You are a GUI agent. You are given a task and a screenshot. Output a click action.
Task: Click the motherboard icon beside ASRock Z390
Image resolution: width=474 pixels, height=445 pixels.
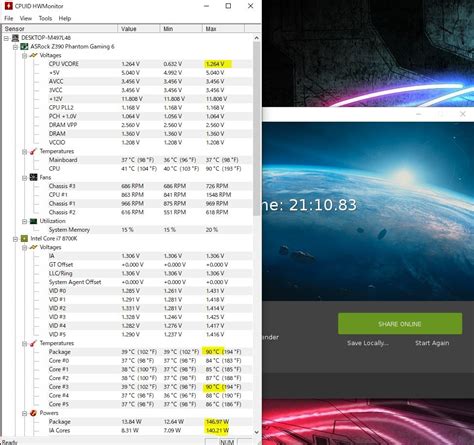point(24,46)
